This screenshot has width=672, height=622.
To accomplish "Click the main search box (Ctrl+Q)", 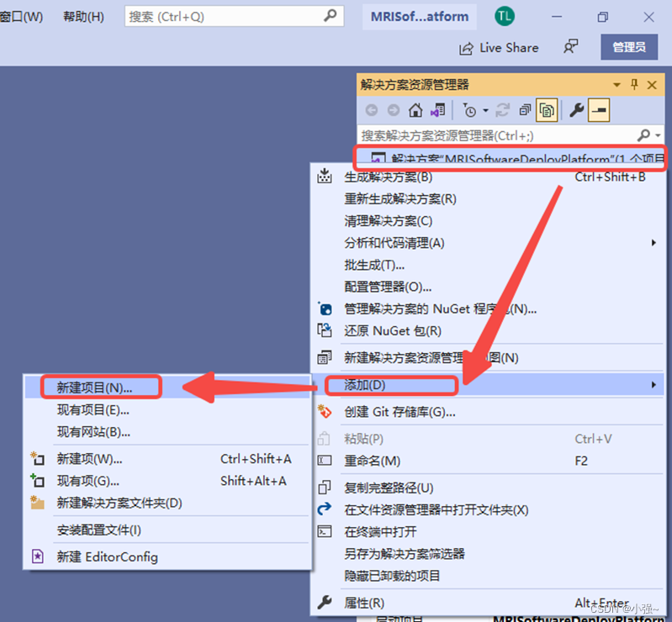I will pos(234,17).
